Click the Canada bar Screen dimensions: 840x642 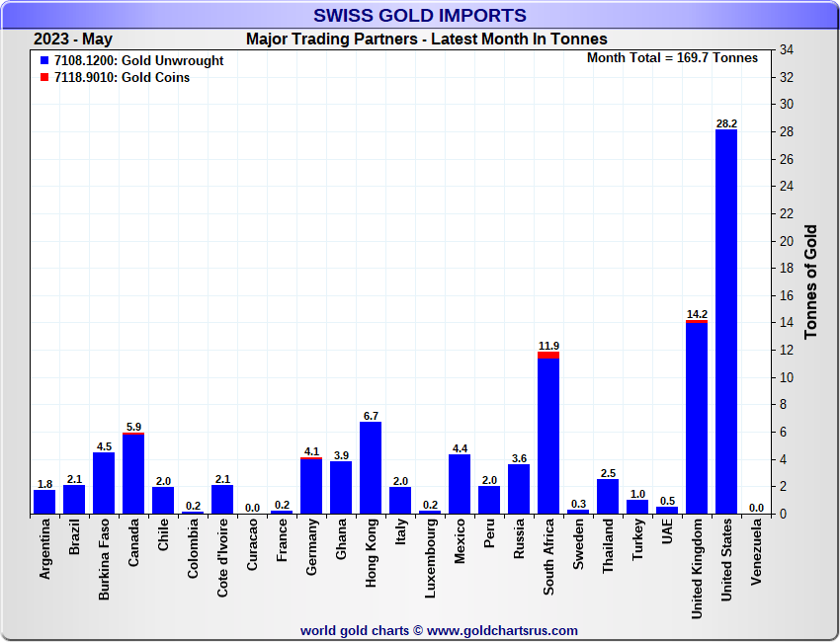tap(133, 474)
